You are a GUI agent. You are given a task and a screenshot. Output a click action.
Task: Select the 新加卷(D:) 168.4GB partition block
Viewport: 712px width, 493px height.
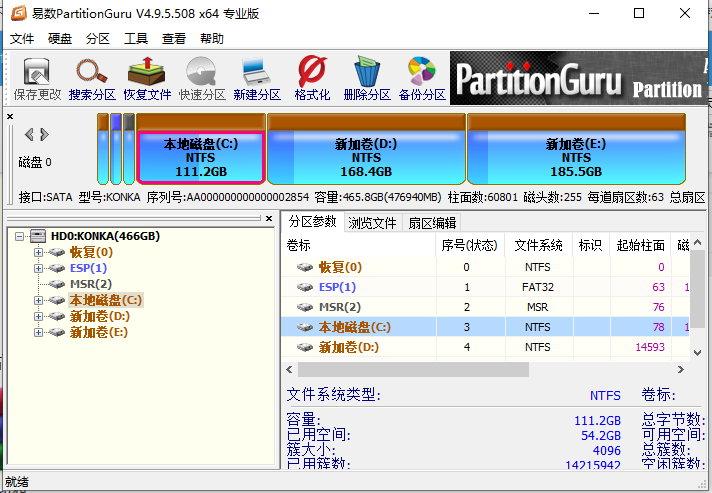coord(366,149)
